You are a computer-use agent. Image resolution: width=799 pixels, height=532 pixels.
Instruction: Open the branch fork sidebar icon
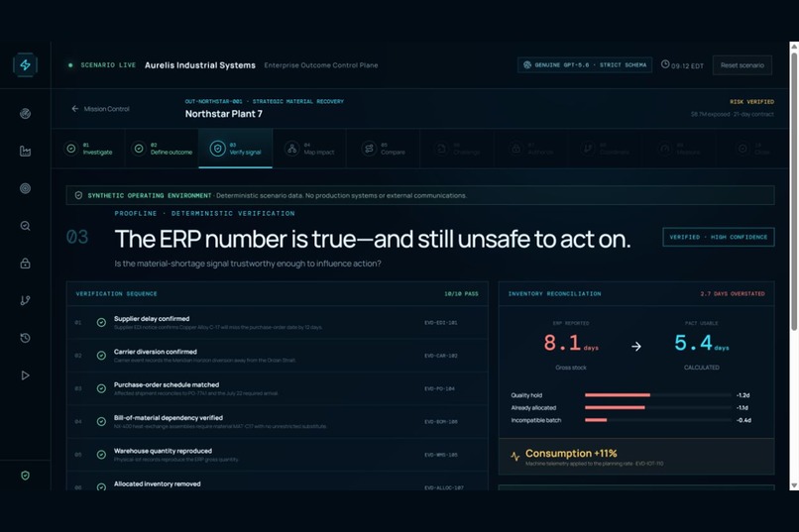coord(25,300)
